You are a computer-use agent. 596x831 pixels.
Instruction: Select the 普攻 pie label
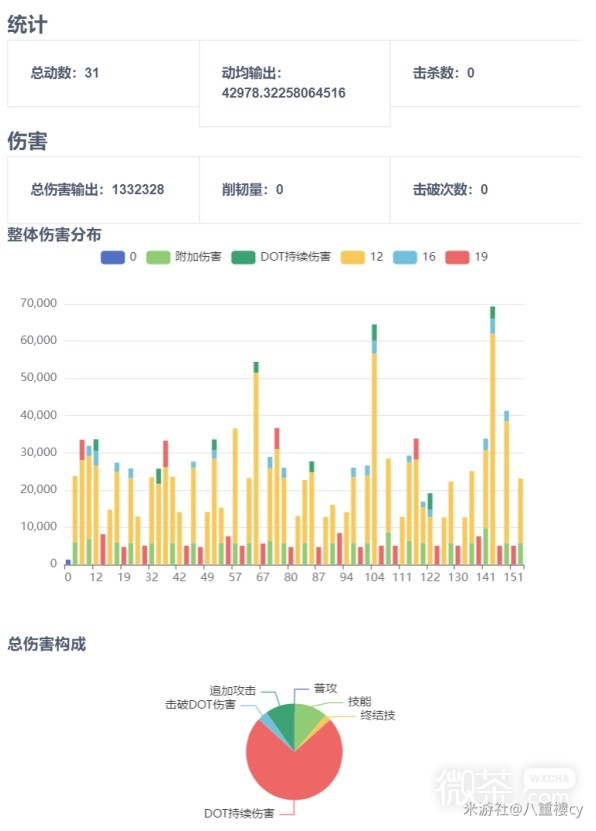325,688
